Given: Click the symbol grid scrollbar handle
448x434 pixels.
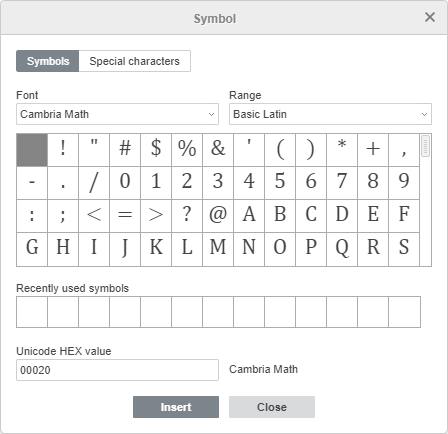Looking at the screenshot, I should (425, 146).
